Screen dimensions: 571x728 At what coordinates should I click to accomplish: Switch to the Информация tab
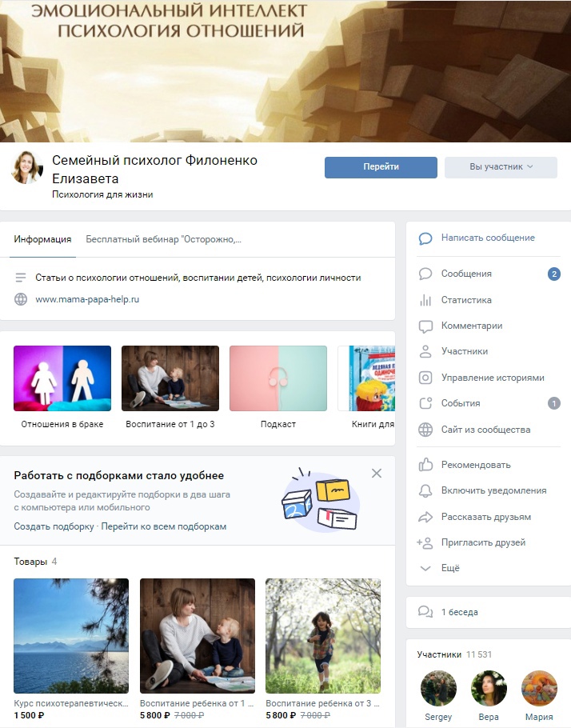[42, 239]
